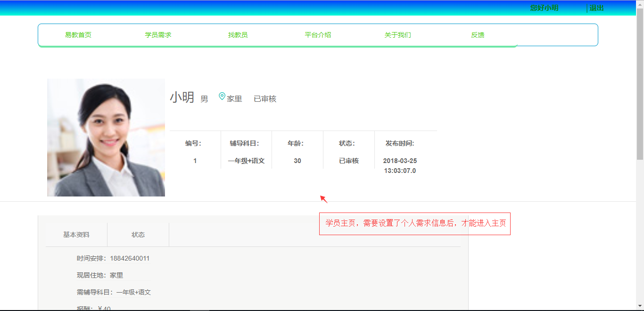Click the publish time 2018-03-25 13:03:07.0

coord(400,166)
